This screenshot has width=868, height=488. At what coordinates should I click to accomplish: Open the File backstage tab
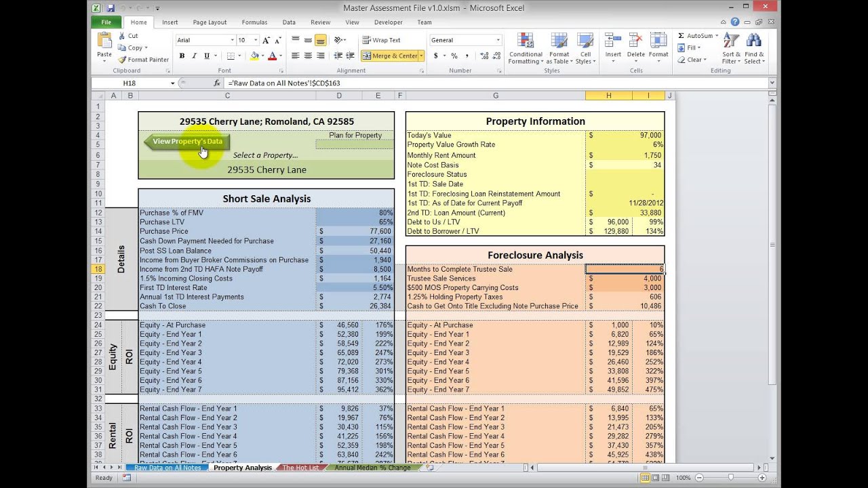pyautogui.click(x=106, y=22)
